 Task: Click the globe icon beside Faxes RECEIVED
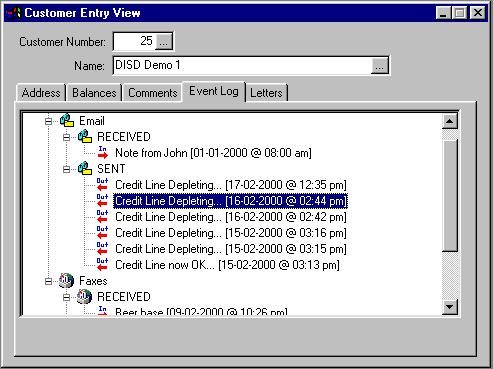click(x=84, y=297)
